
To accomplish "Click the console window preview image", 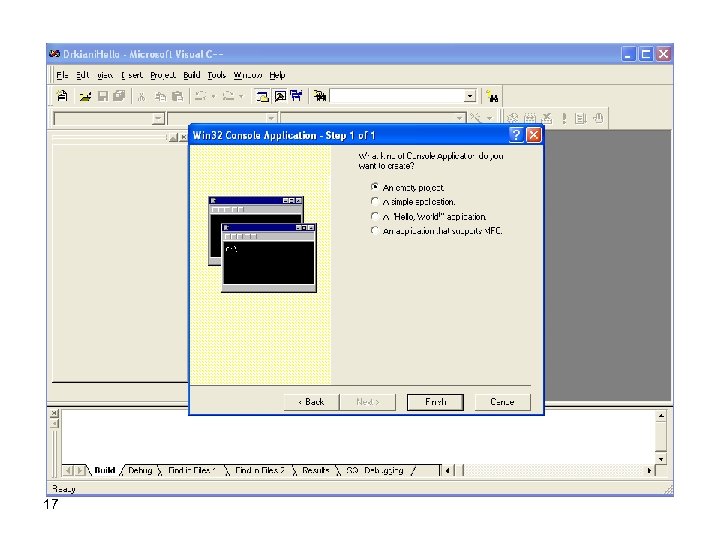I will coord(262,244).
